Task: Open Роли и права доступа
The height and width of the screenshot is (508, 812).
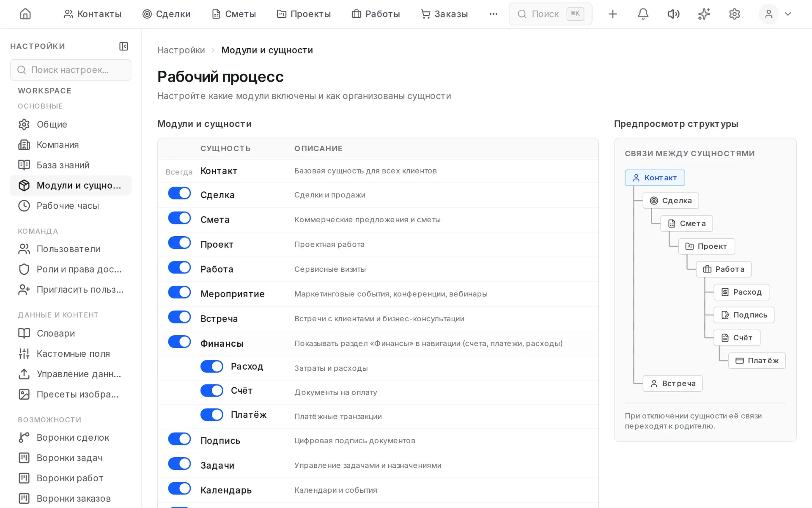Action: coord(71,269)
